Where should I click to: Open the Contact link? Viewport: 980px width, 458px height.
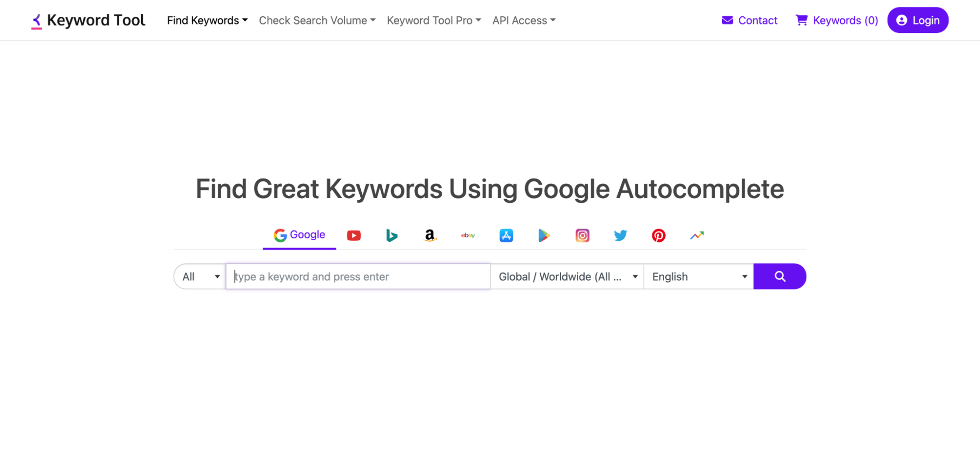pos(750,21)
